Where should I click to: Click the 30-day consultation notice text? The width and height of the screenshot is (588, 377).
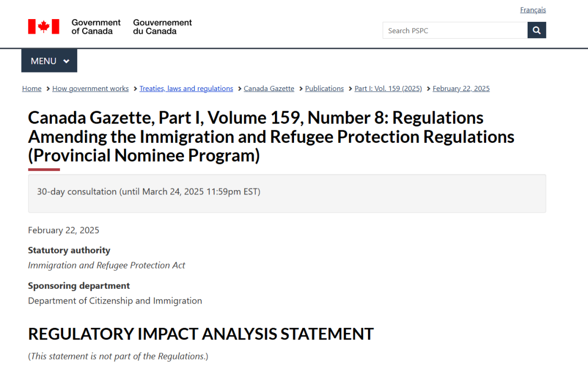(x=149, y=192)
